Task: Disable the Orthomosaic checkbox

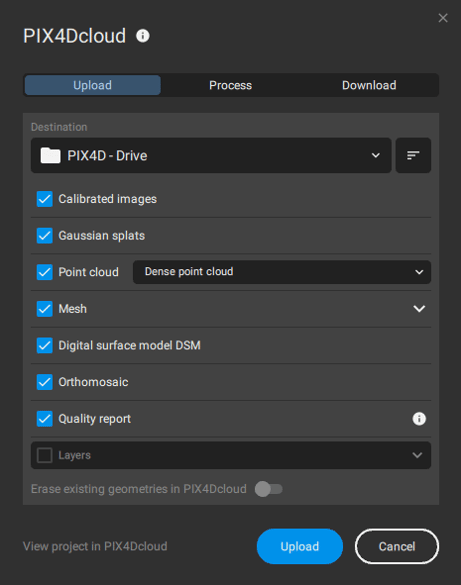Action: 45,382
